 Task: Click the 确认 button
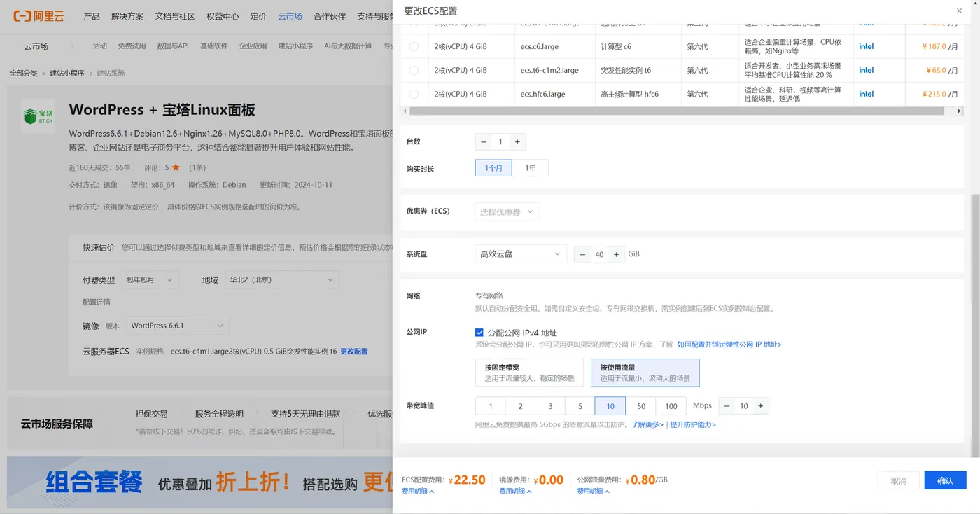coord(945,480)
